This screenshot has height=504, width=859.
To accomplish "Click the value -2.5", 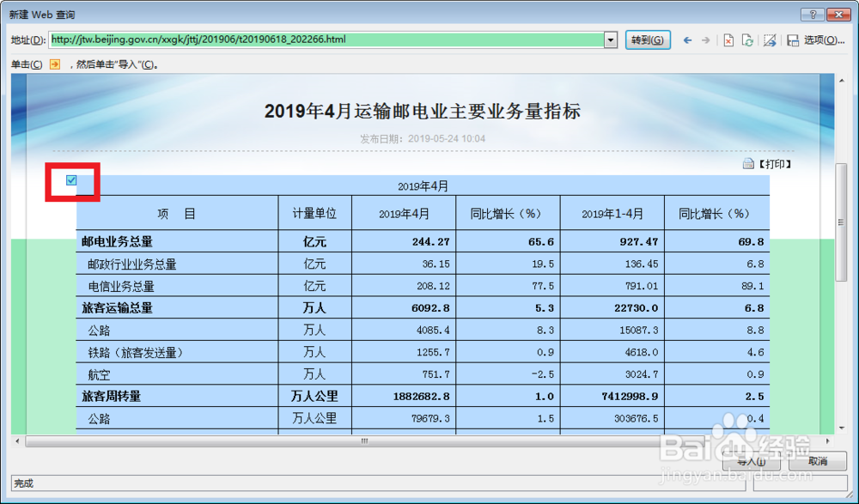I will point(542,374).
